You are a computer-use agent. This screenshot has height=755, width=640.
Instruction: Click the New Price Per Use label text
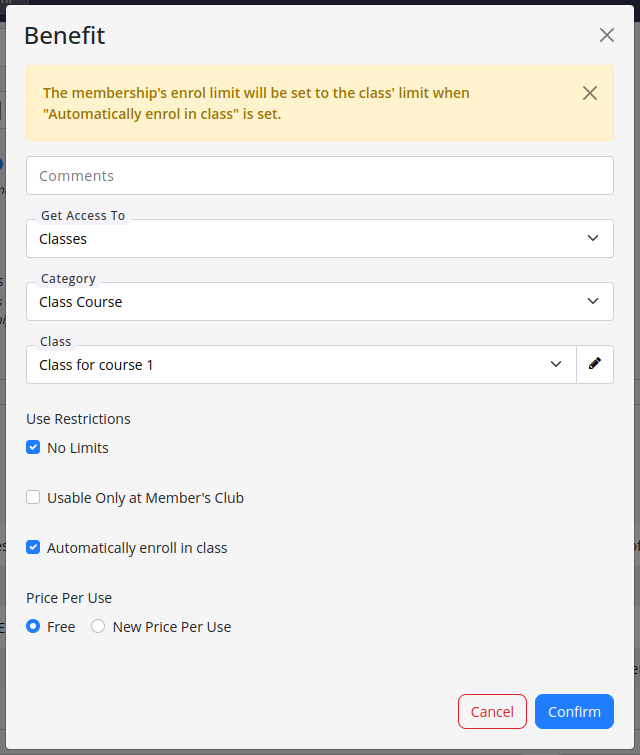[x=172, y=627]
